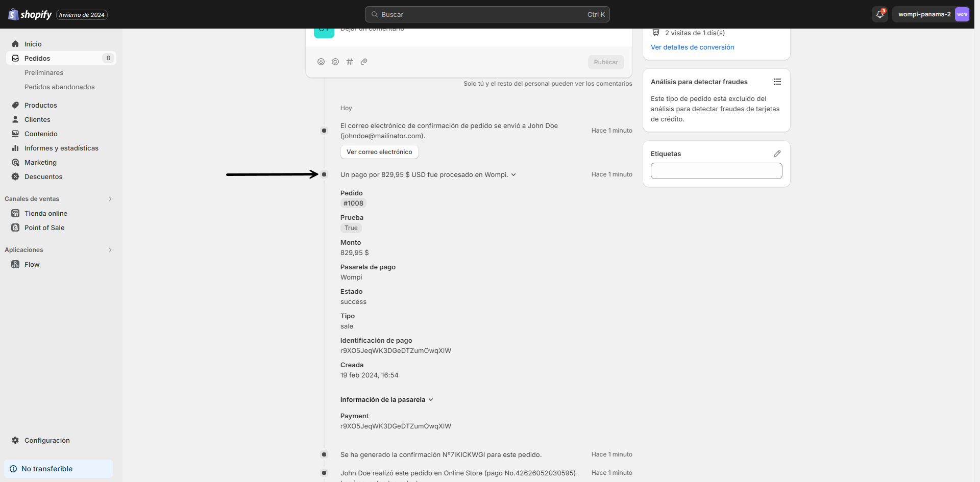Select the hashtag icon in comment toolbar
The image size is (980, 482).
pos(350,62)
